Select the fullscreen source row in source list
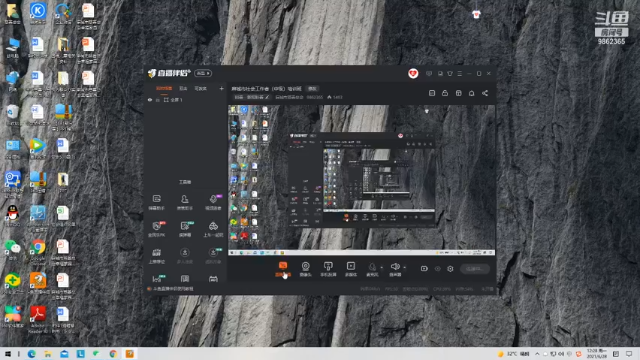The height and width of the screenshot is (360, 640). [185, 100]
